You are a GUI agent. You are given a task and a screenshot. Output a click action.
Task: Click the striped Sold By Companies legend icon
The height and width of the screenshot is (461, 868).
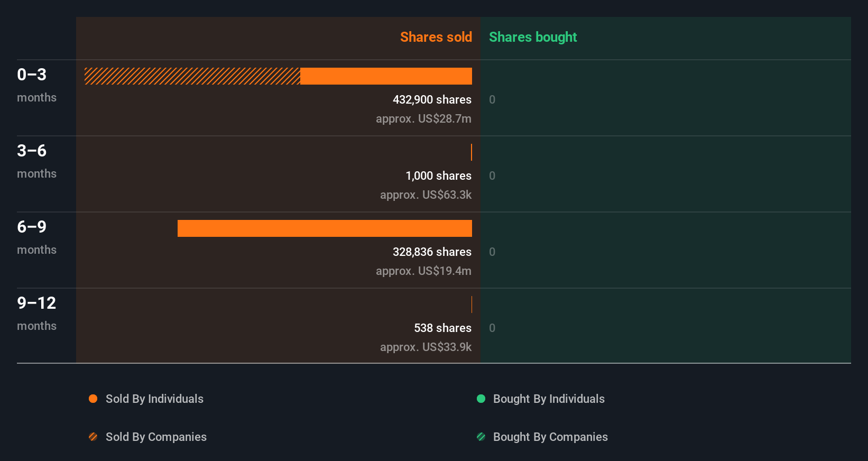pos(93,437)
